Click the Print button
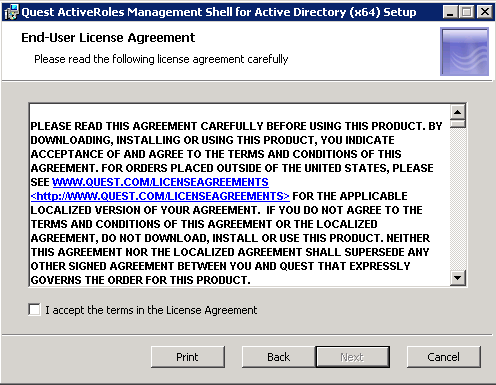The height and width of the screenshot is (385, 496). coord(188,357)
